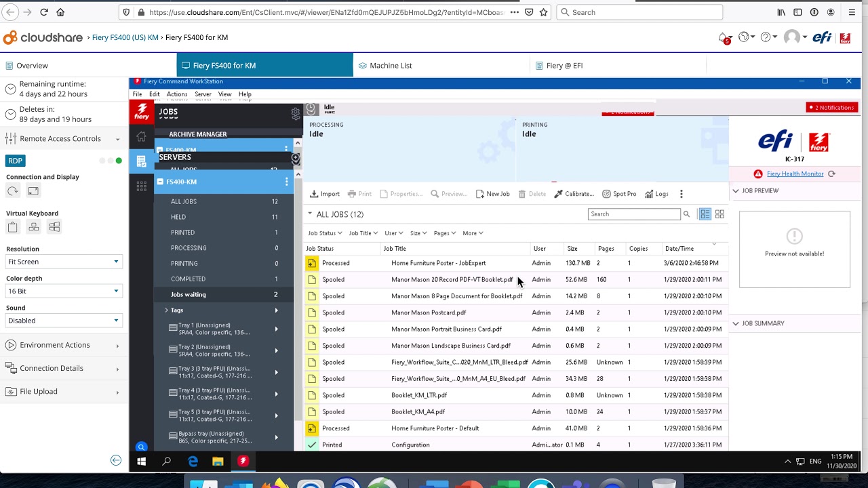Image resolution: width=868 pixels, height=488 pixels.
Task: Open File Explorer from taskbar
Action: (x=218, y=462)
